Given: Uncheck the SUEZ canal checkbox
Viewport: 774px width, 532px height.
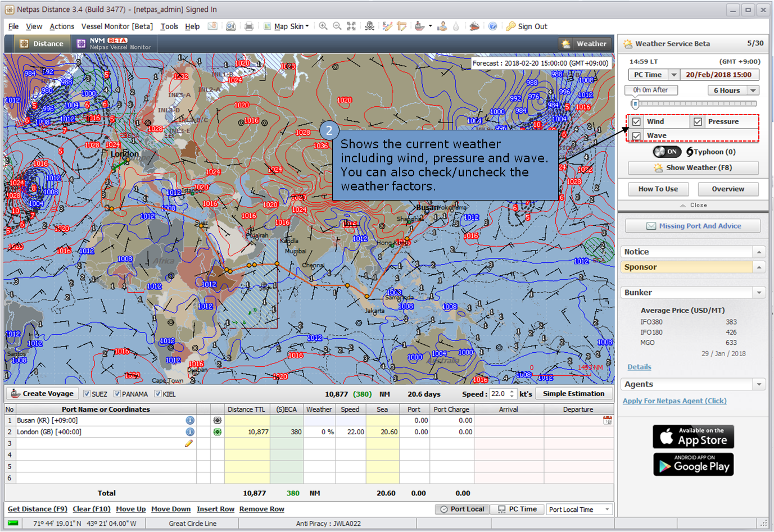Looking at the screenshot, I should (87, 394).
